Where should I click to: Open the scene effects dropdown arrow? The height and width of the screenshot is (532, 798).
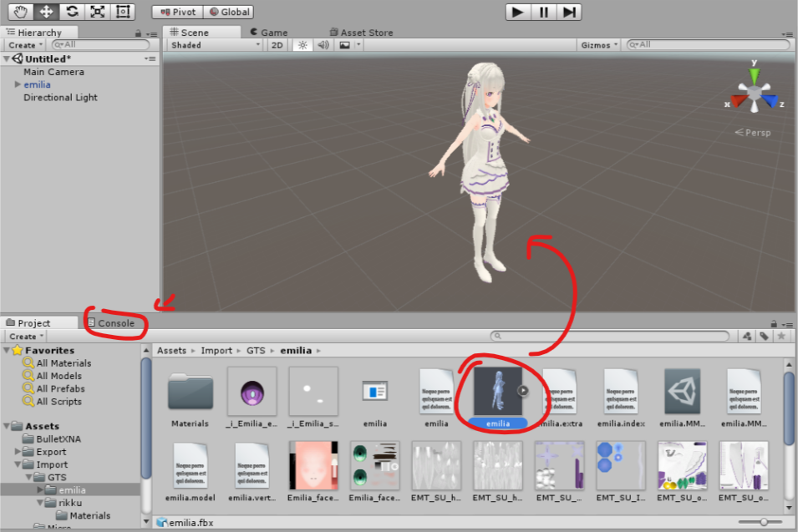358,45
